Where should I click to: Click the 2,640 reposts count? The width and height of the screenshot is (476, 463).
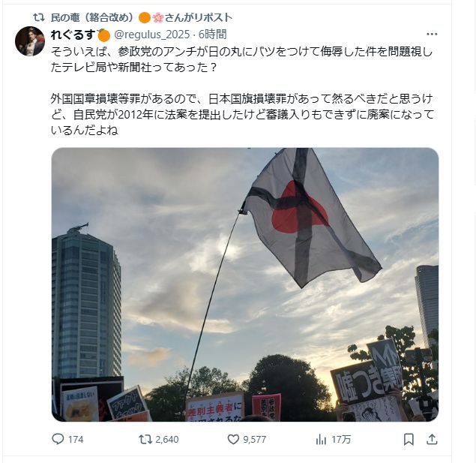tap(167, 440)
